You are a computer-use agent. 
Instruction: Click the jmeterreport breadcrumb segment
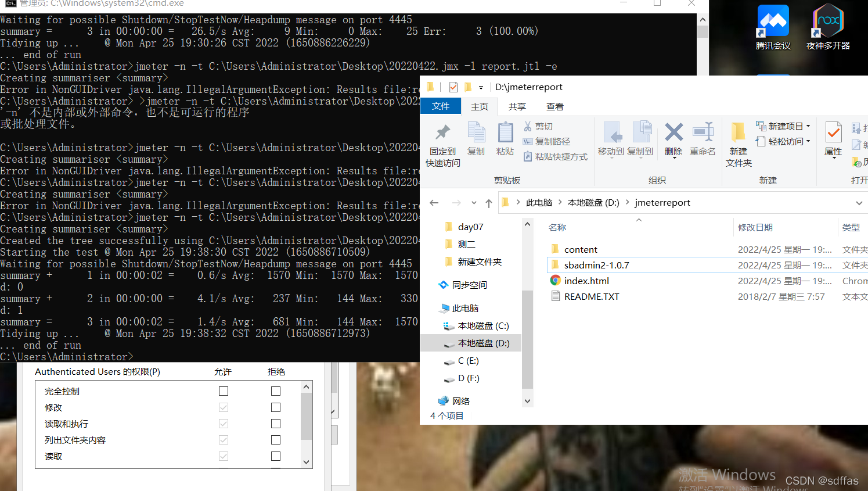[662, 202]
